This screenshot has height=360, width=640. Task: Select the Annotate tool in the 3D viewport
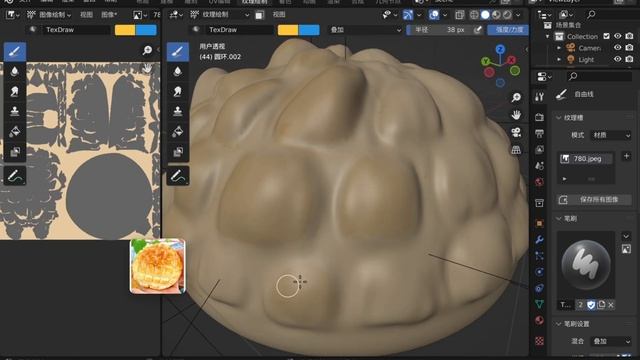tap(178, 176)
